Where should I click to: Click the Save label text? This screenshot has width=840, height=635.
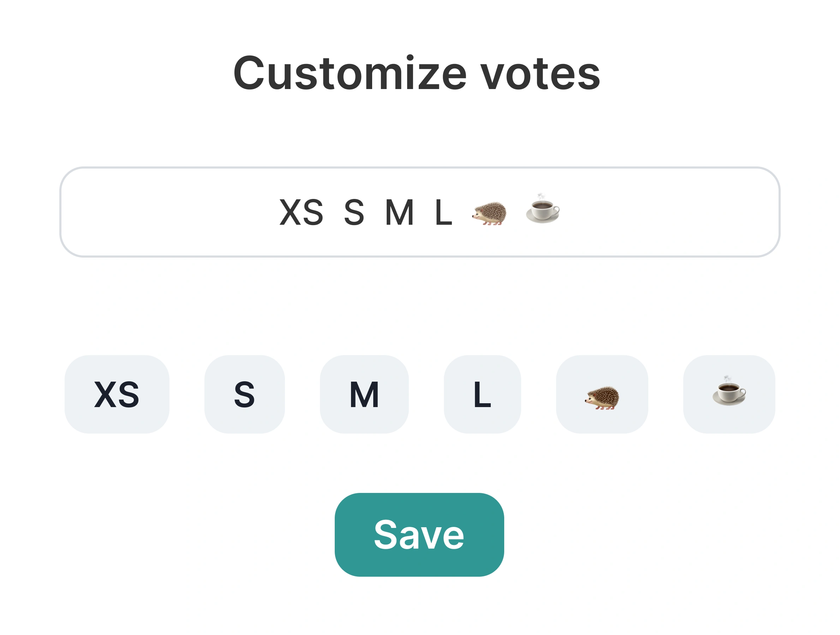point(419,535)
